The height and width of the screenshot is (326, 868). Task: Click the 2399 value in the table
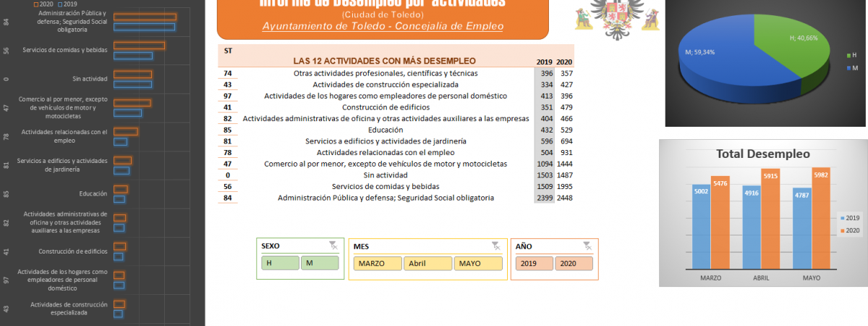[x=544, y=198]
